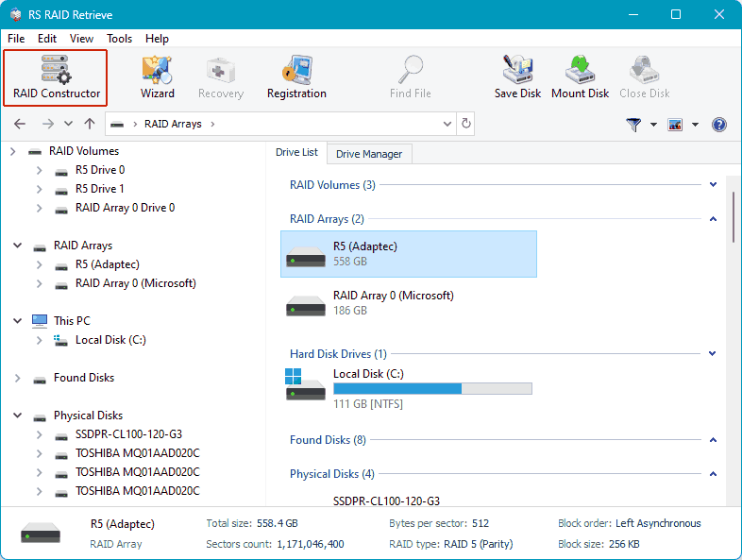
Task: Expand the RAID Volumes (3) section
Action: point(714,185)
